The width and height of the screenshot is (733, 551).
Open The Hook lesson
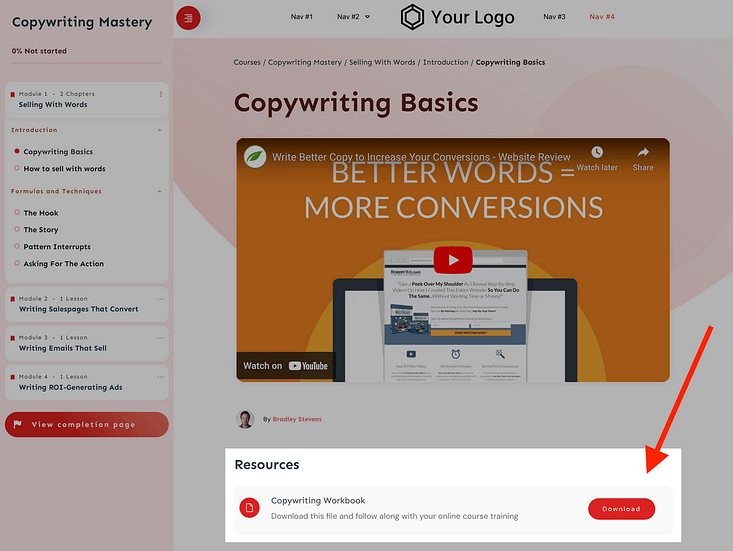tap(41, 213)
